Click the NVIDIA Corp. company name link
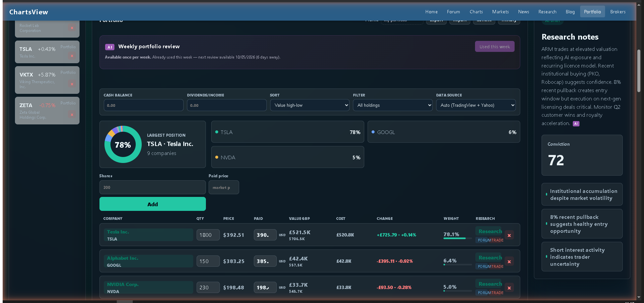Viewport: 644px width, 303px height. pos(123,284)
